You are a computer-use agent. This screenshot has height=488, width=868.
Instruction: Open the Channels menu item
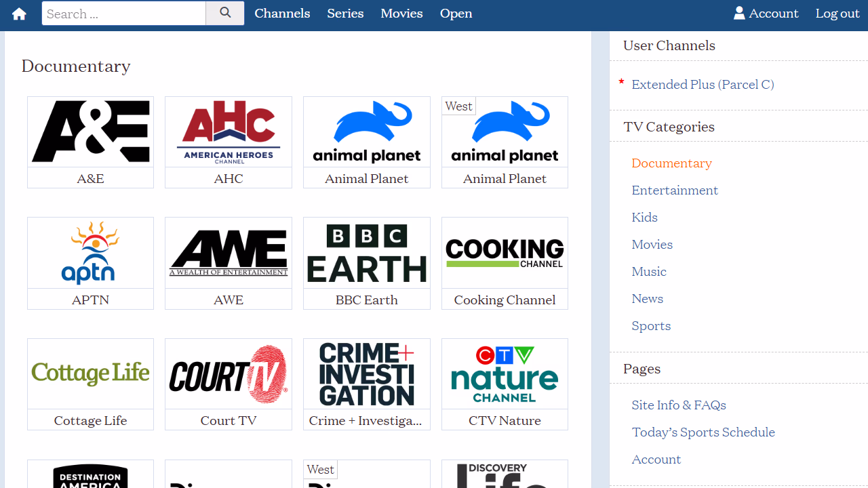coord(282,14)
